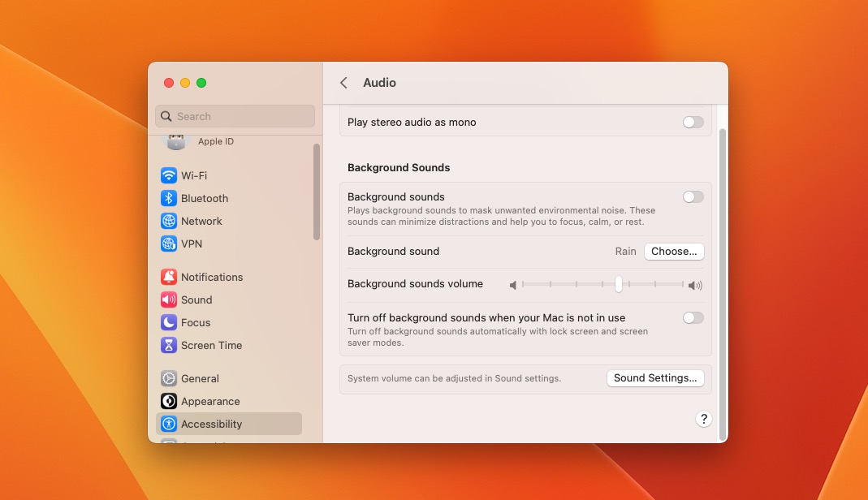Open help with the question mark button
Image resolution: width=868 pixels, height=500 pixels.
704,419
